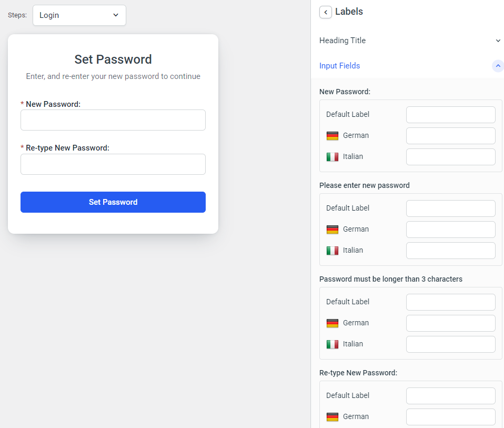
Task: Click the Labels panel title
Action: click(x=349, y=12)
